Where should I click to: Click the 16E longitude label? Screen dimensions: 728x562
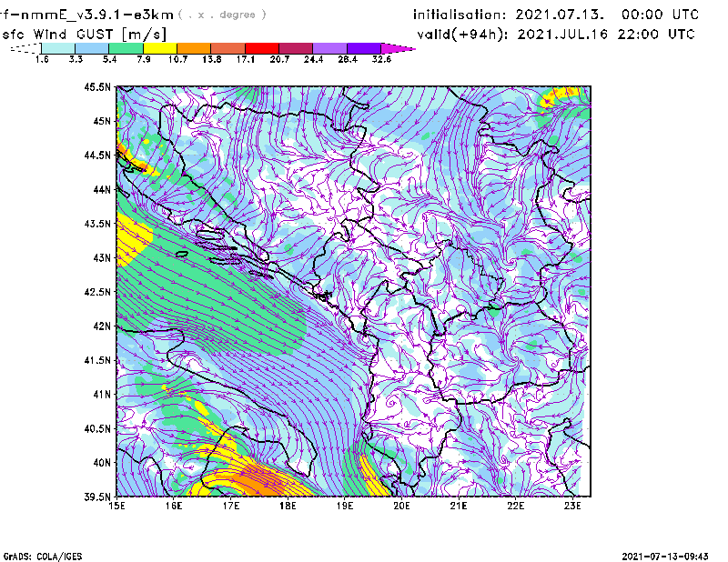pos(174,506)
